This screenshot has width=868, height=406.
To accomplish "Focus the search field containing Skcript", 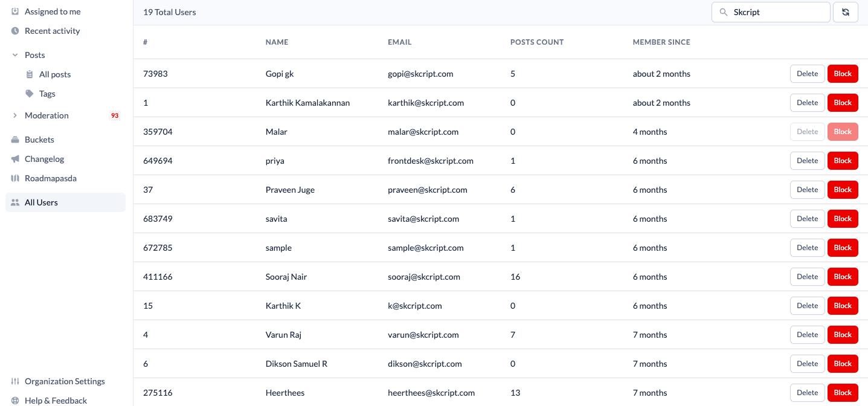I will 771,12.
